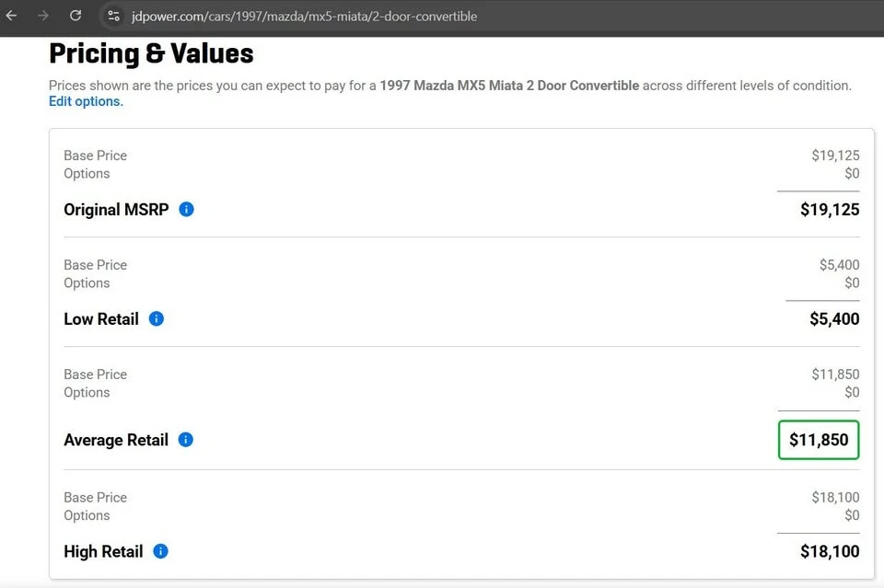Show info for Original MSRP
This screenshot has height=588, width=884.
pos(186,210)
